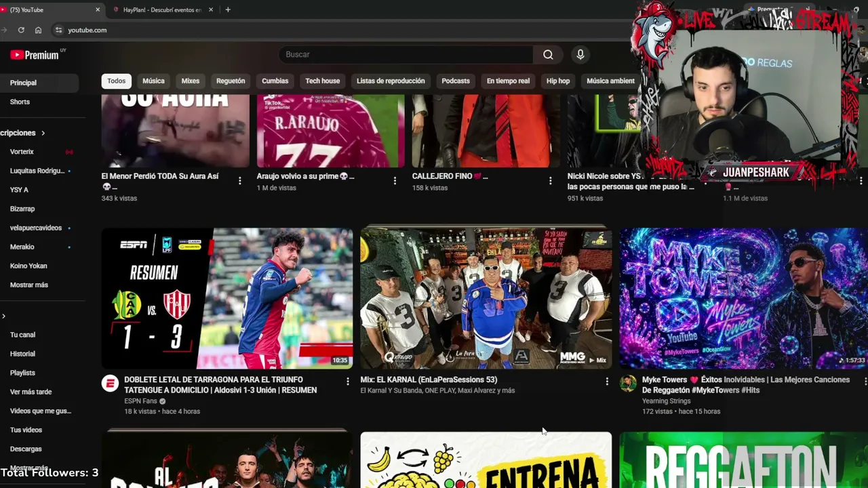Viewport: 868px width, 488px height.
Task: Open three-dot menu for the Aldosivi 1-3 Unión video
Action: 348,382
